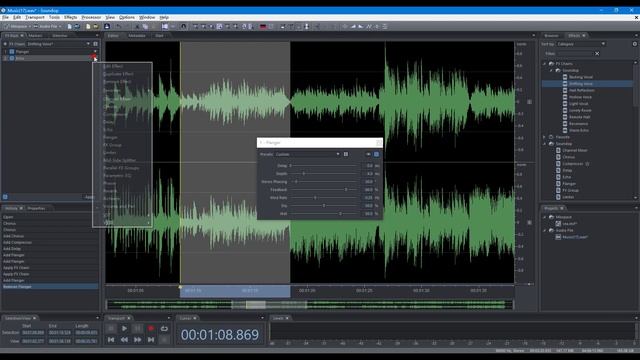Viewport: 640px width, 360px height.
Task: Click the Rewind transport icon
Action: coord(124,339)
